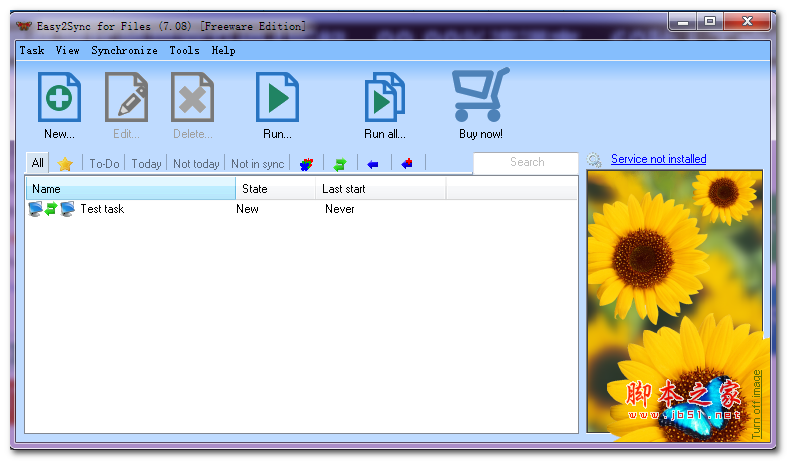The height and width of the screenshot is (461, 787).
Task: Start the task with the Run icon
Action: click(277, 97)
